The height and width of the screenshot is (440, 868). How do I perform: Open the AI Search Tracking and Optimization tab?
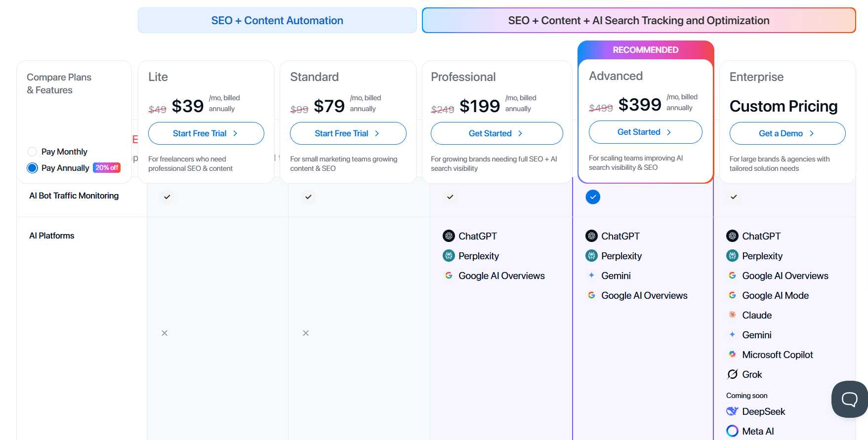click(638, 20)
